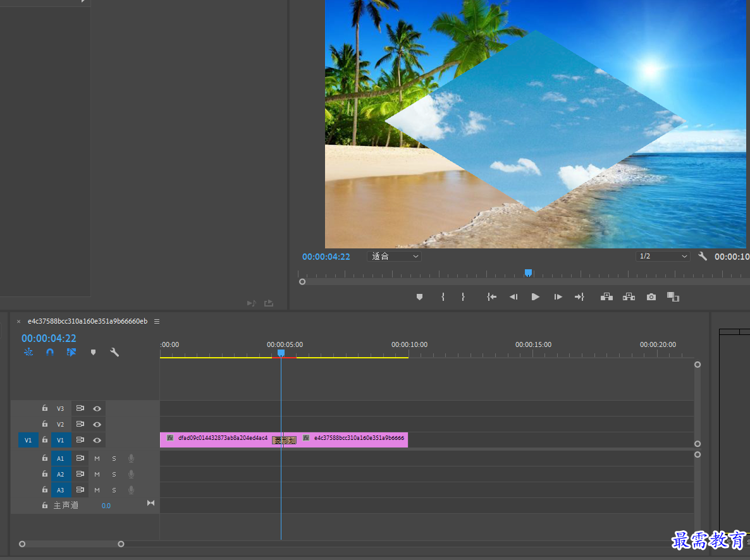Toggle Snap magnet in timeline
This screenshot has height=560, width=750.
pyautogui.click(x=50, y=352)
